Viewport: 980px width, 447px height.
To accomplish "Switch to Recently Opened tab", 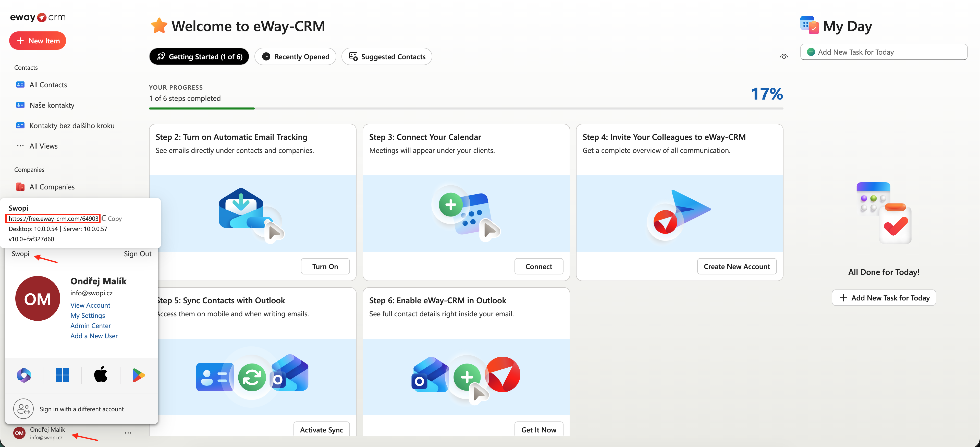I will point(295,57).
